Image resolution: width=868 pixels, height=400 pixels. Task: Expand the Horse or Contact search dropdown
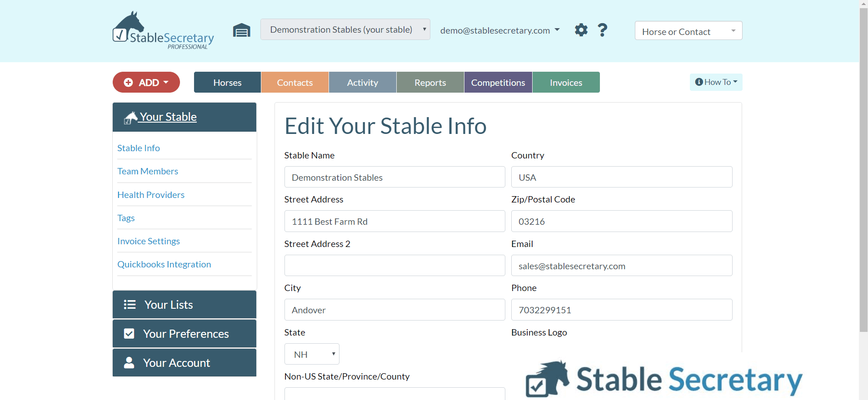point(688,31)
